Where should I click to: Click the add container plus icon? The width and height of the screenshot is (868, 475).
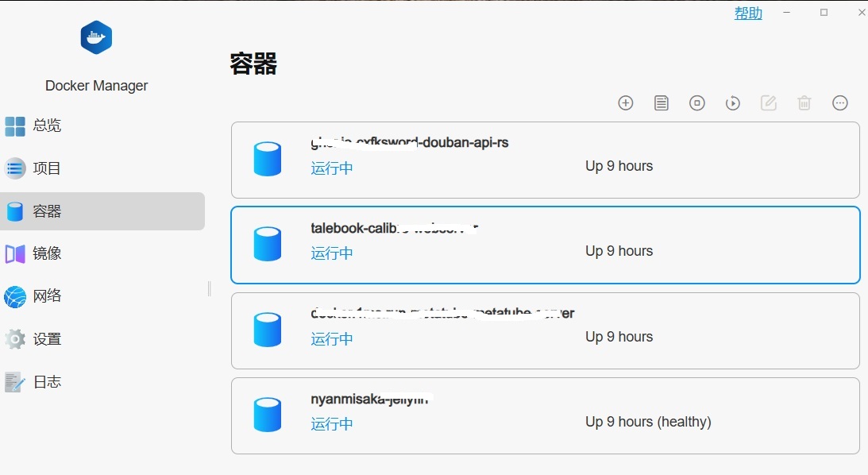click(626, 103)
